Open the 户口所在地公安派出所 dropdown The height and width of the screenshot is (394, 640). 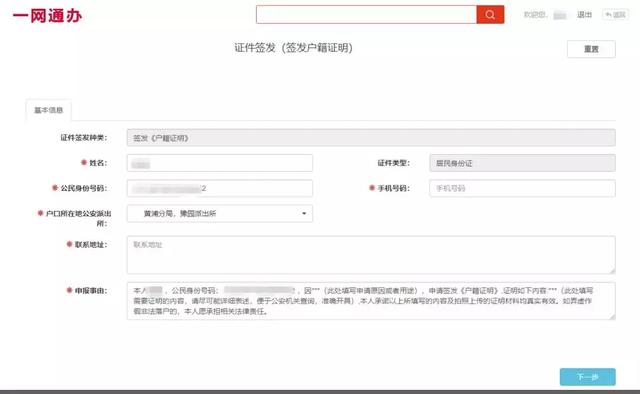[x=220, y=214]
